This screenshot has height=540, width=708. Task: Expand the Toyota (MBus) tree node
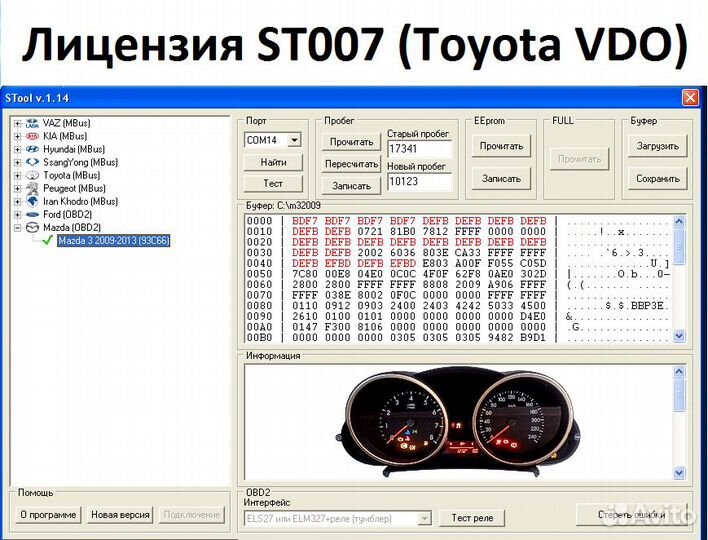(x=17, y=176)
